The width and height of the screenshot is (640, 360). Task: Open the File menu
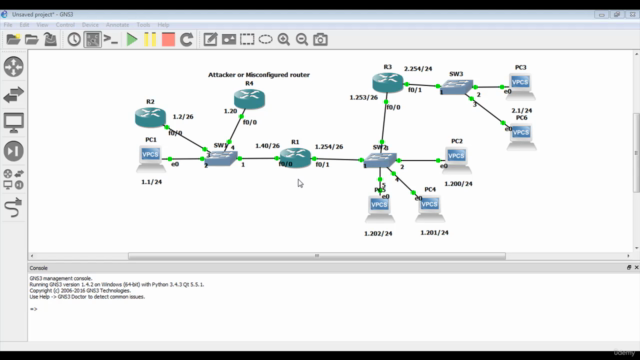[8, 25]
